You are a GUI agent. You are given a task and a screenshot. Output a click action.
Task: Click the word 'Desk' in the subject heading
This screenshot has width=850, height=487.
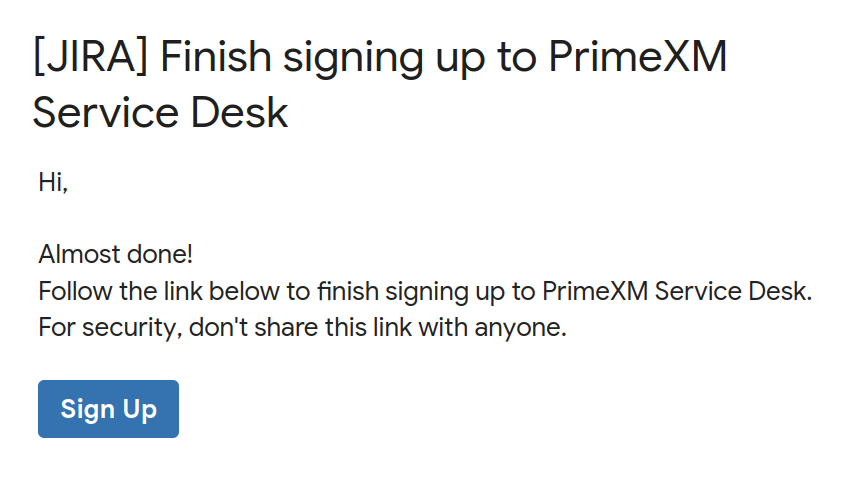[239, 112]
